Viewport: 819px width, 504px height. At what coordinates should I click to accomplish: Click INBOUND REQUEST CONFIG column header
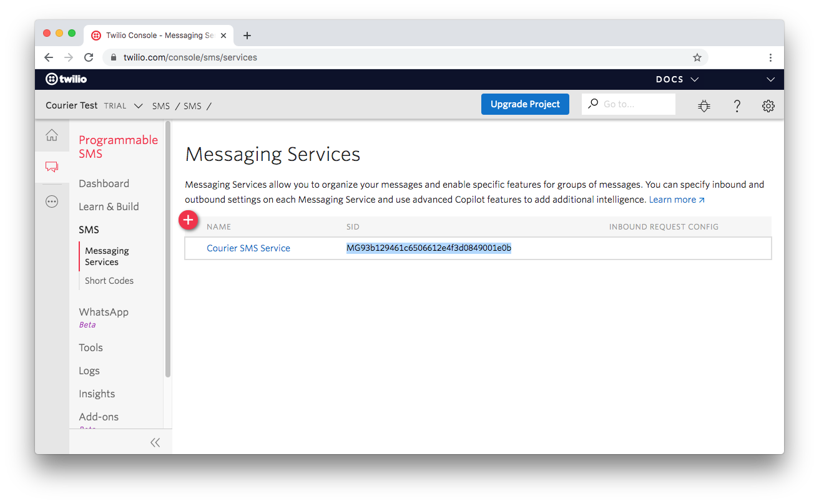tap(664, 227)
